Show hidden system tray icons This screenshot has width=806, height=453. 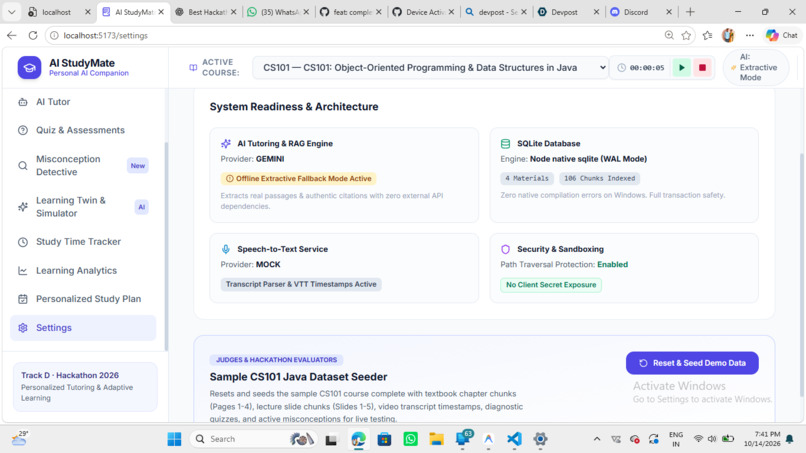(597, 439)
